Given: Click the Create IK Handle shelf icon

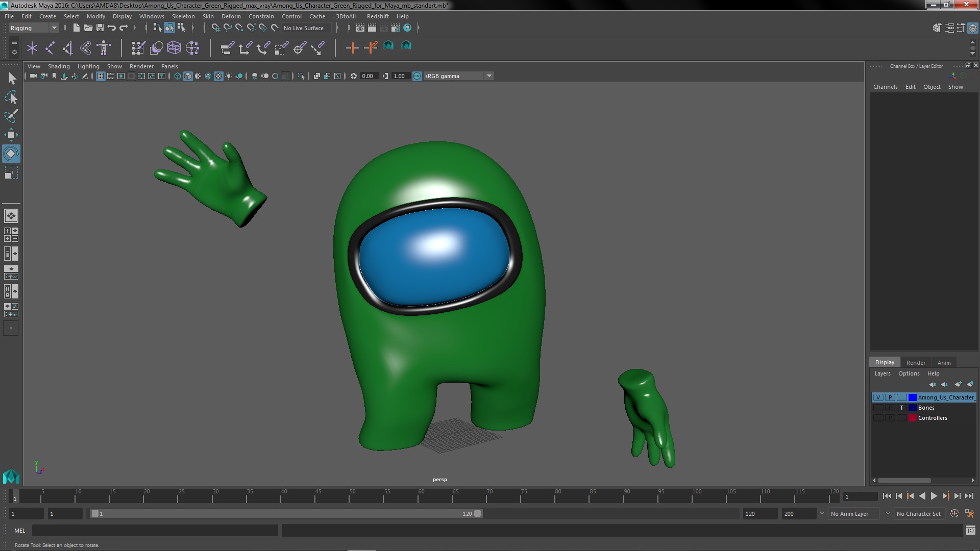Looking at the screenshot, I should (67, 48).
